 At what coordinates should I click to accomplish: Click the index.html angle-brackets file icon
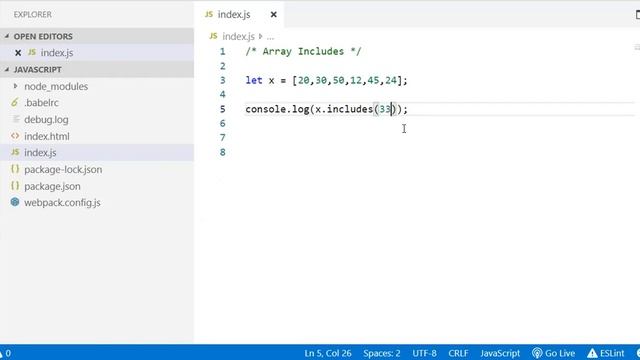pos(15,136)
